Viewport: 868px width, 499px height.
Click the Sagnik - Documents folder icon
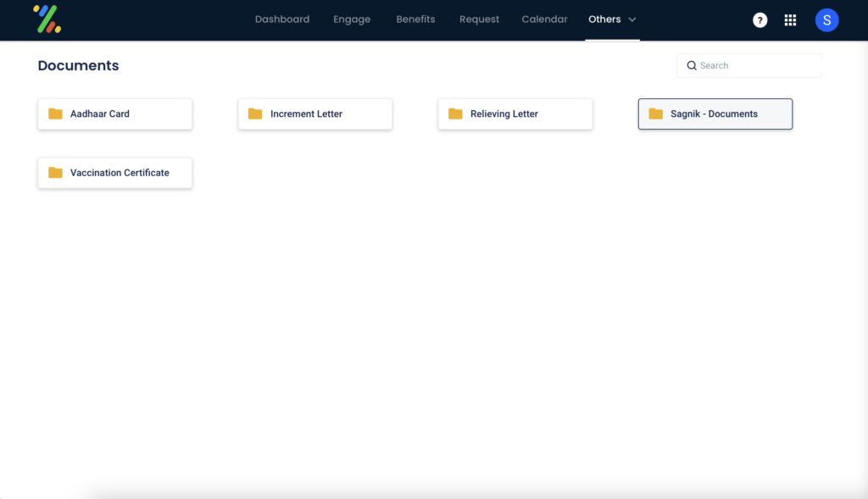click(x=655, y=114)
